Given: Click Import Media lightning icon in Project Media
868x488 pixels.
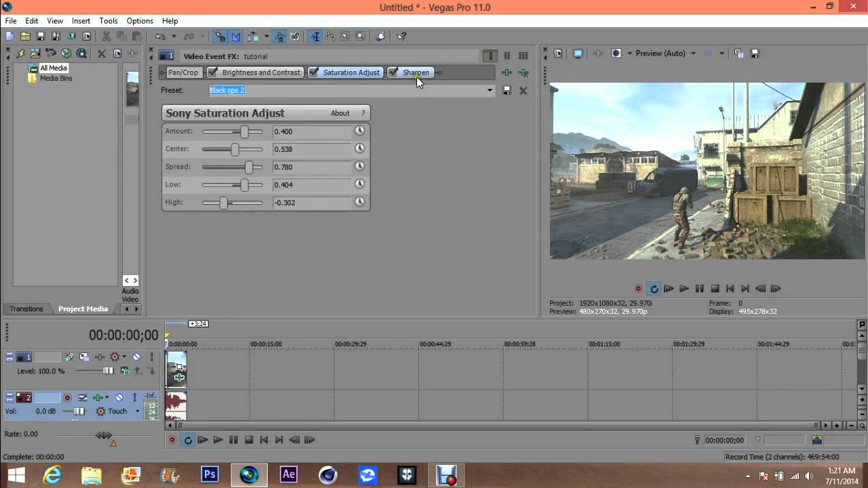Looking at the screenshot, I should (x=21, y=54).
